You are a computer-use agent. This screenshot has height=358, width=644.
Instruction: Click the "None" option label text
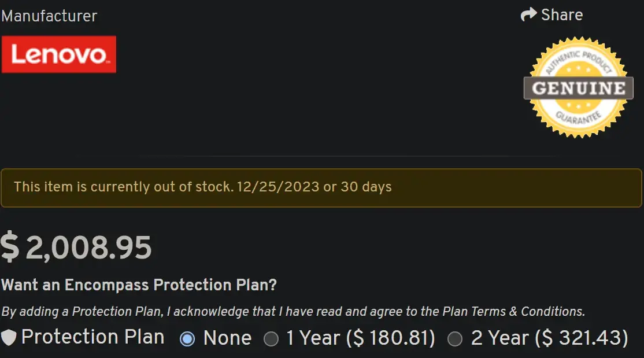click(x=227, y=338)
